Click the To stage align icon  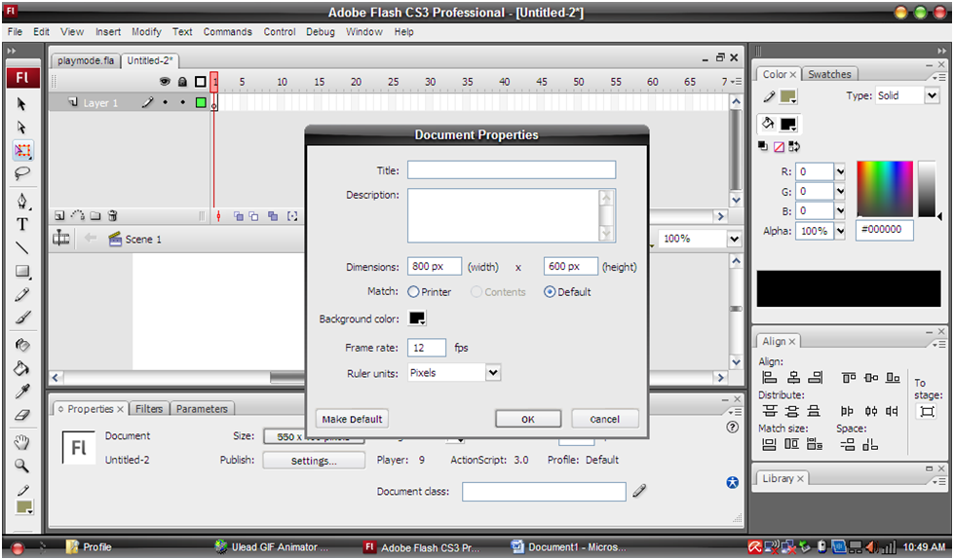(x=927, y=412)
